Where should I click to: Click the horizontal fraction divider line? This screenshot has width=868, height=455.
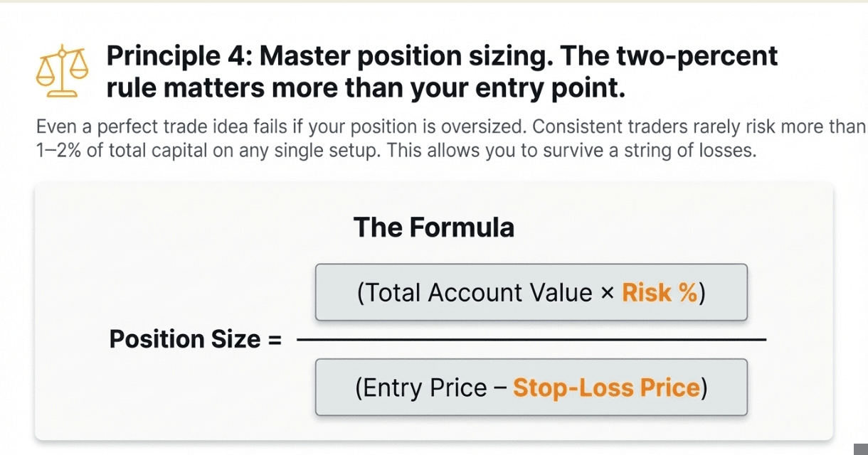pyautogui.click(x=531, y=340)
